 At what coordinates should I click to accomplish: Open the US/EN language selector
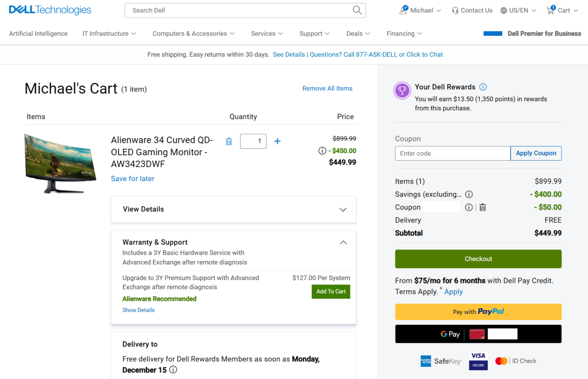[x=518, y=10]
